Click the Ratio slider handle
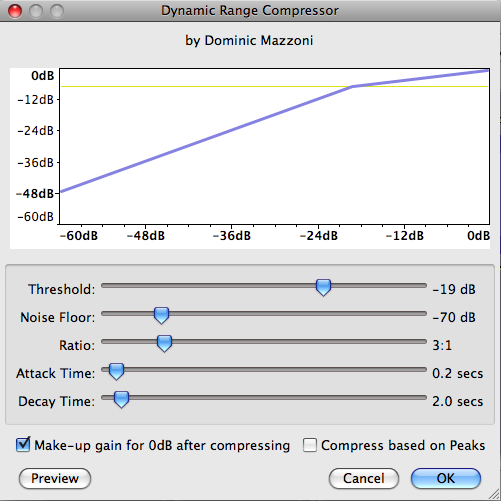The width and height of the screenshot is (501, 501). point(164,344)
